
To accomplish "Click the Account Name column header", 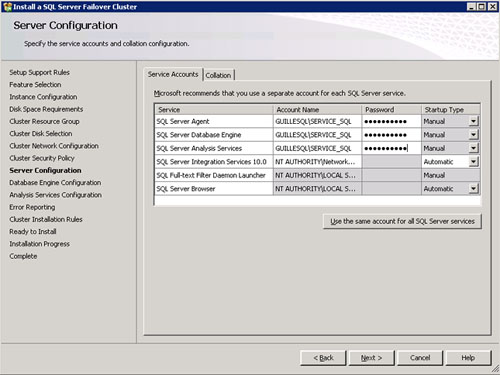I will 317,110.
